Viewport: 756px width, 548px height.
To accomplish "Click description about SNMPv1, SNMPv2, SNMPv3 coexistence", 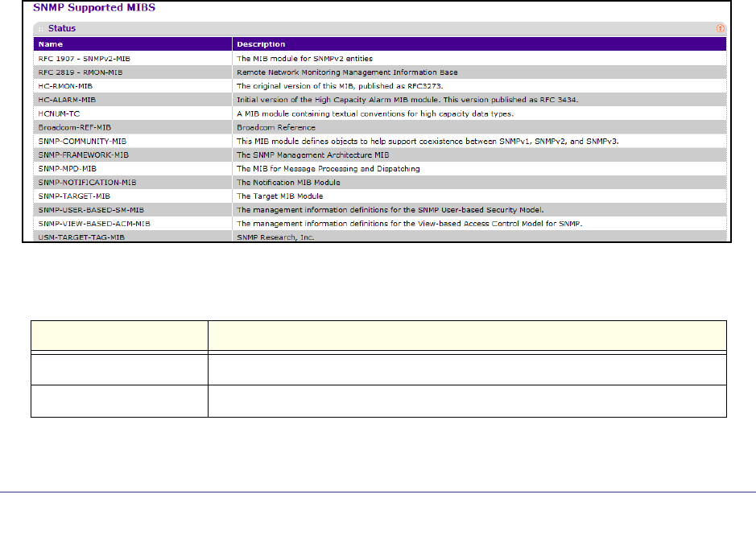I will click(x=428, y=141).
